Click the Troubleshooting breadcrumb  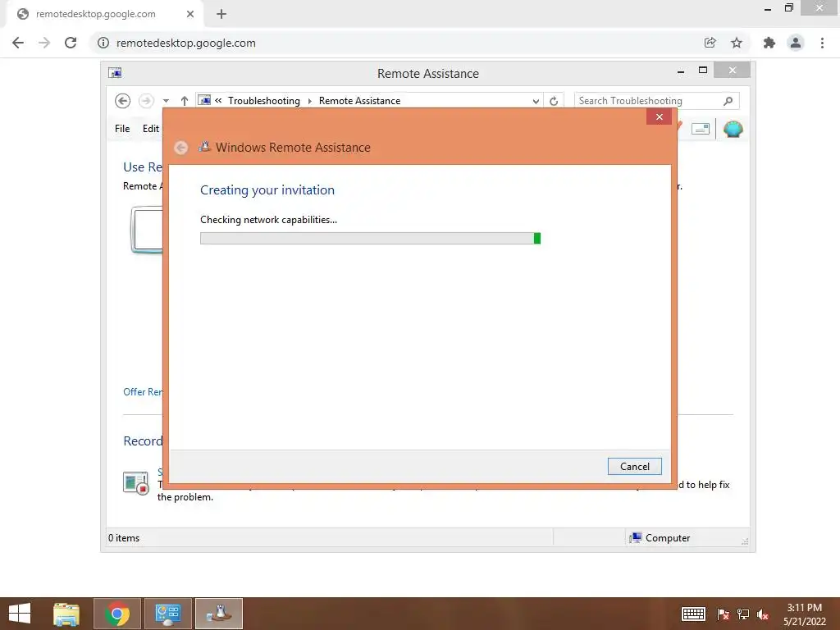pyautogui.click(x=264, y=101)
